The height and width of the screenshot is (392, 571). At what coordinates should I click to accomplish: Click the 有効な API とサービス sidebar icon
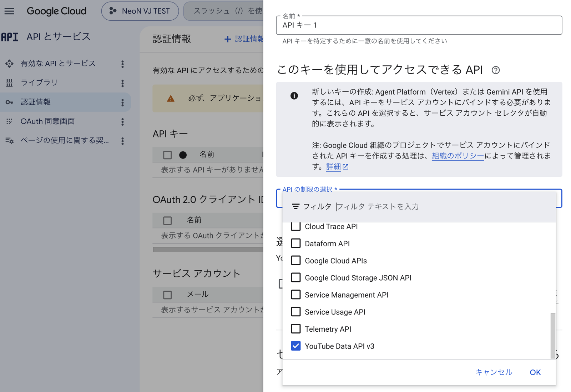click(x=9, y=64)
